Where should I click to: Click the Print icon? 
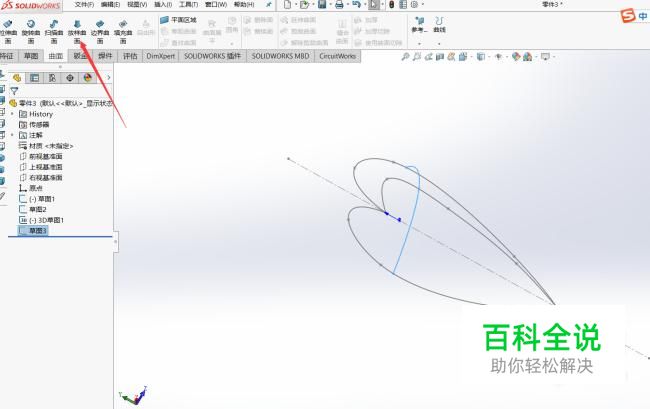pyautogui.click(x=339, y=5)
